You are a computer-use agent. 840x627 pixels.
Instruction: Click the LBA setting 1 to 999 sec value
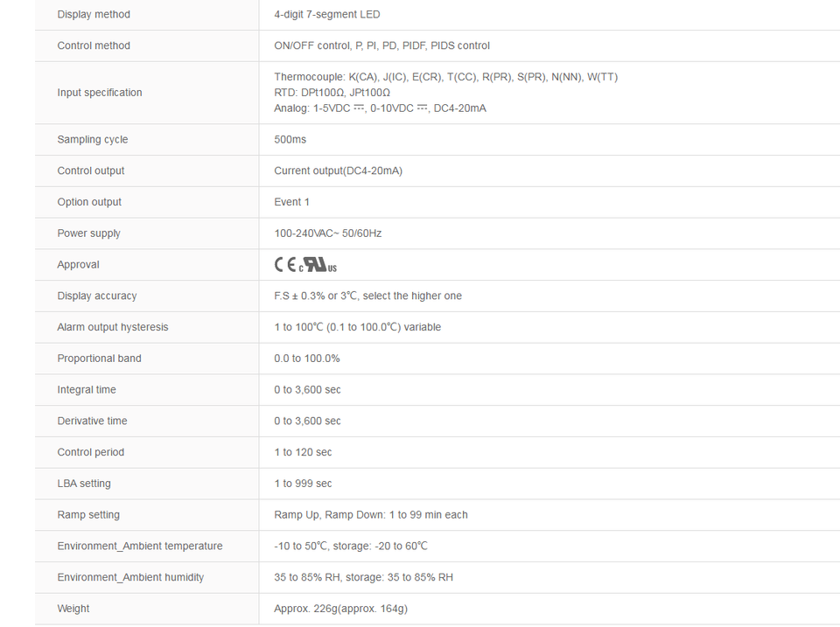pos(304,484)
